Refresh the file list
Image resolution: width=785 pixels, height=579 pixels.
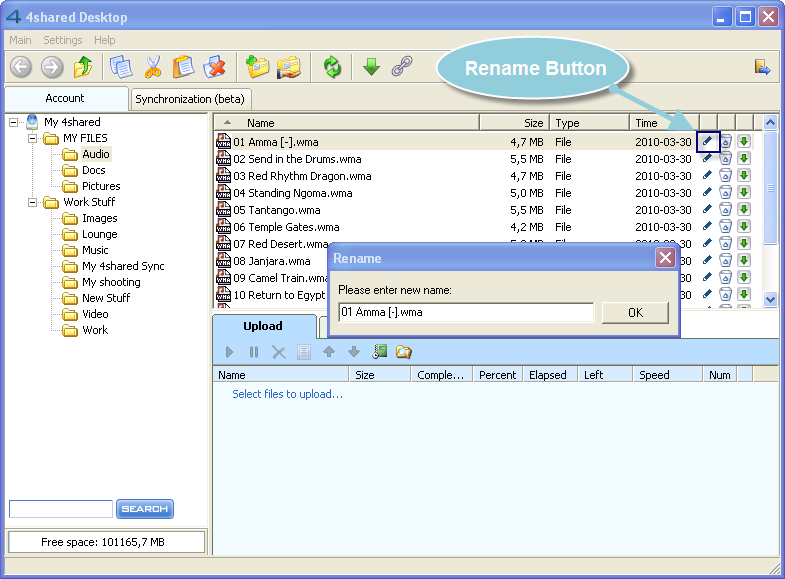click(x=332, y=67)
